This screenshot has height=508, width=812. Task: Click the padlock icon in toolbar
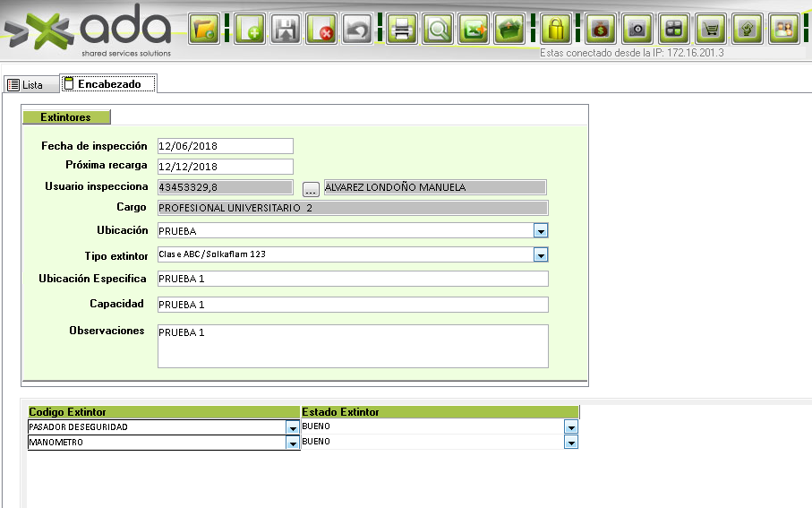pyautogui.click(x=556, y=30)
